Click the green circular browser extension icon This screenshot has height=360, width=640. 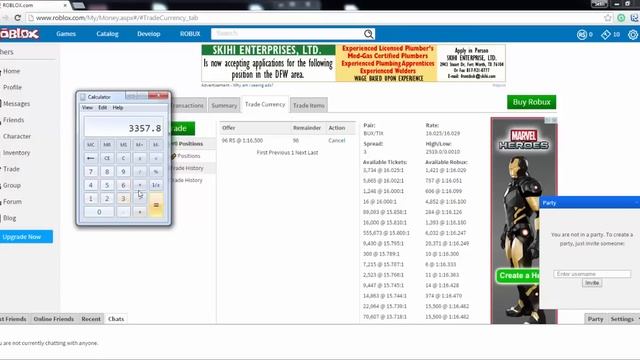(x=621, y=18)
